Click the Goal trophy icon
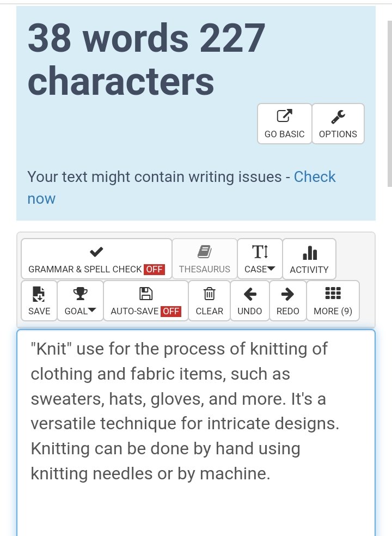The height and width of the screenshot is (536, 392). tap(81, 294)
